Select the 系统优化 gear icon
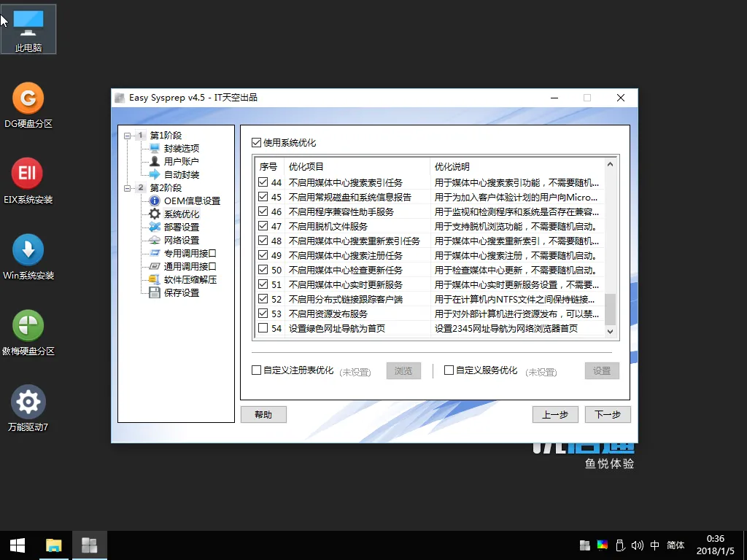 click(x=155, y=214)
